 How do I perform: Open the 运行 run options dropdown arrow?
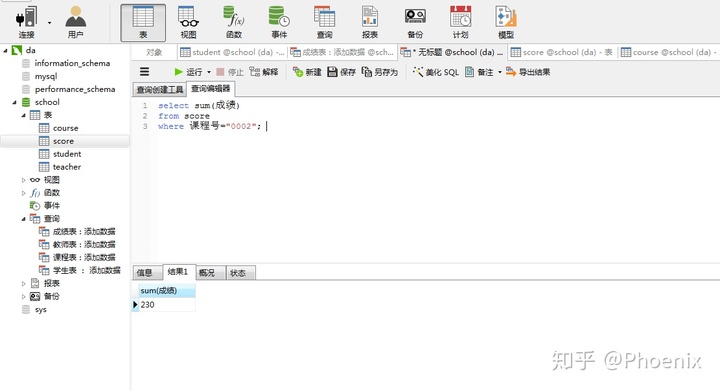click(x=209, y=72)
